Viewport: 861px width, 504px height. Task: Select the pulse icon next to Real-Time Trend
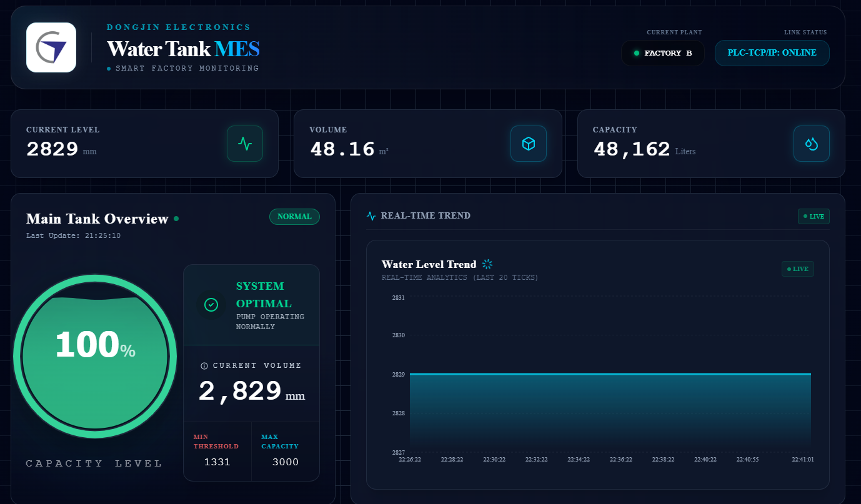[371, 215]
